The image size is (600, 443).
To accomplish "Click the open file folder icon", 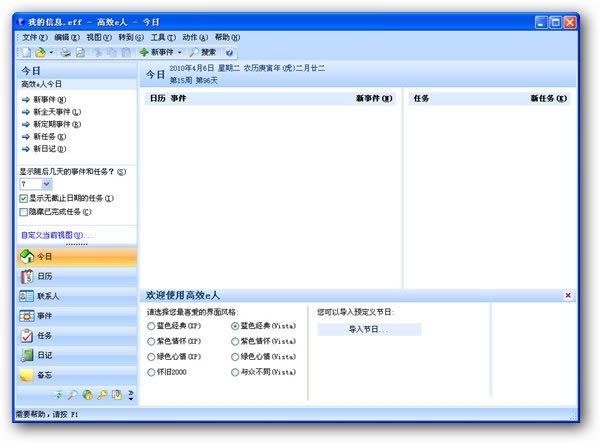I will point(40,52).
